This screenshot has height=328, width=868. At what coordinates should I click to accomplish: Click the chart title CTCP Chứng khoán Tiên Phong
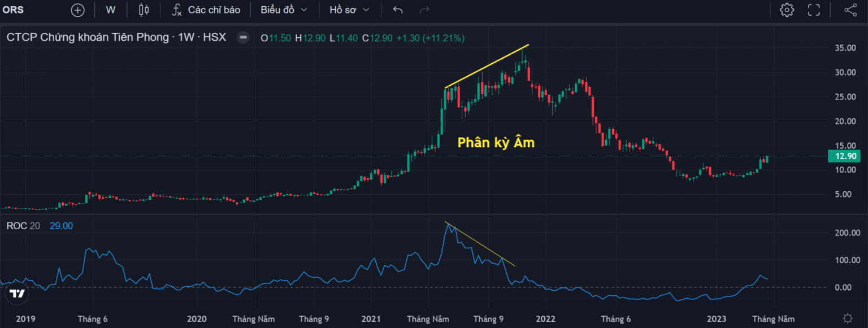tap(85, 37)
